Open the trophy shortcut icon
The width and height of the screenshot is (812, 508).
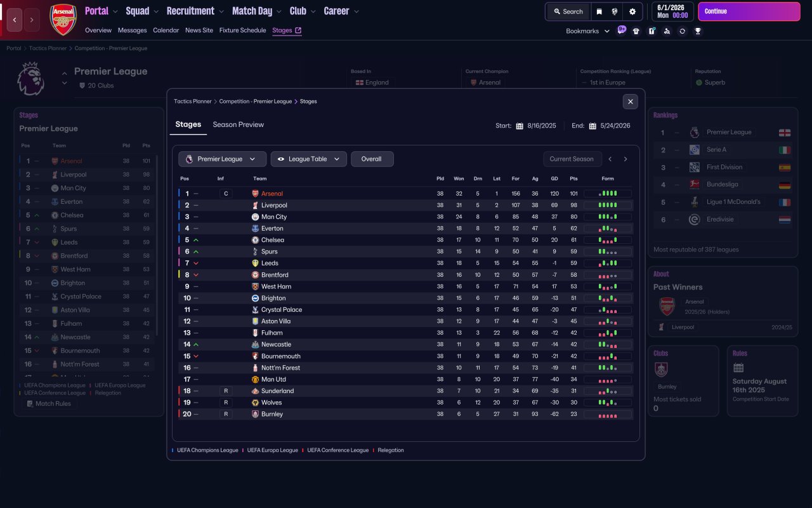(x=698, y=31)
